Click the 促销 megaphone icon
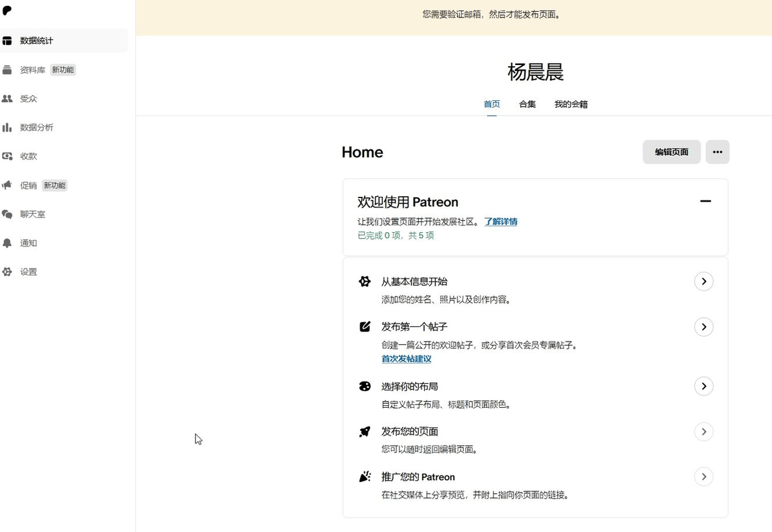The width and height of the screenshot is (772, 532). pos(7,185)
